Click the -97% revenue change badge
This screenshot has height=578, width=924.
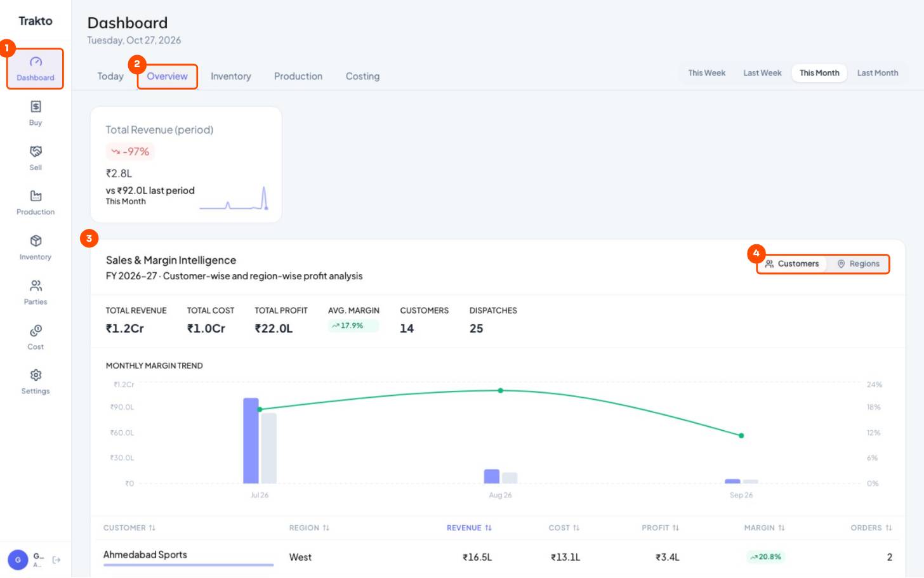click(x=130, y=152)
